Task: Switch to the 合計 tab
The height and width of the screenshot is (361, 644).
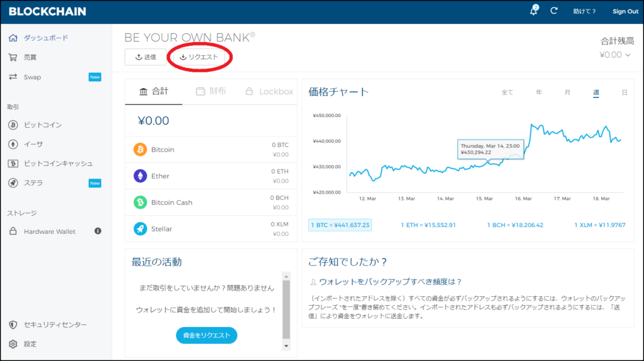Action: point(153,92)
